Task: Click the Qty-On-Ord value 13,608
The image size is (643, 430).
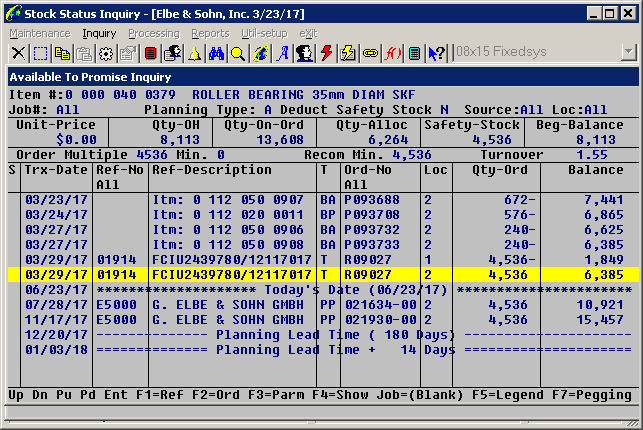Action: (280, 140)
